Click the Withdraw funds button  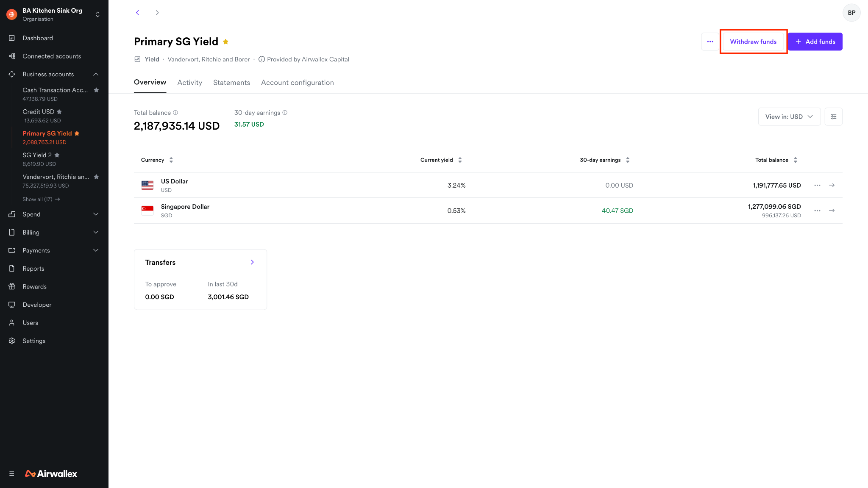[753, 42]
